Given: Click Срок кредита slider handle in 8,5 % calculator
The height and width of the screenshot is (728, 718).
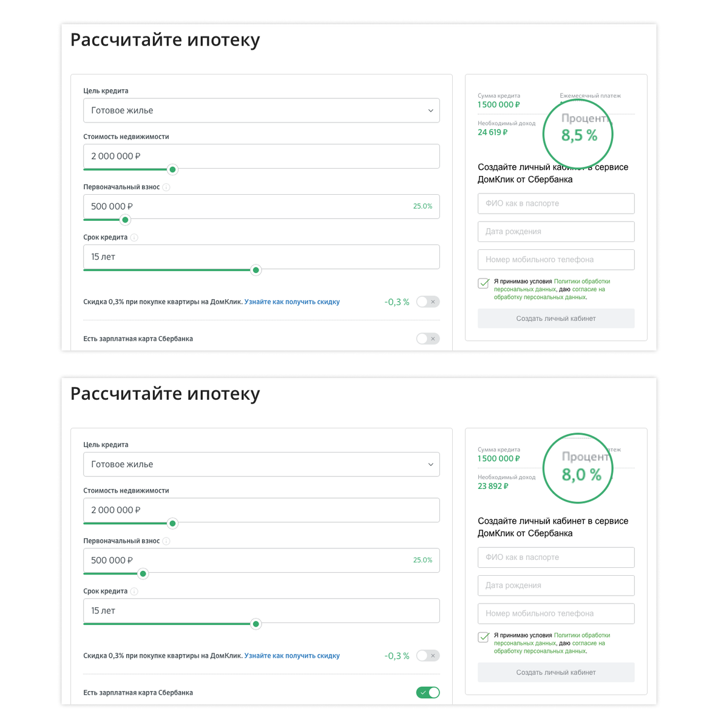Looking at the screenshot, I should coord(256,270).
